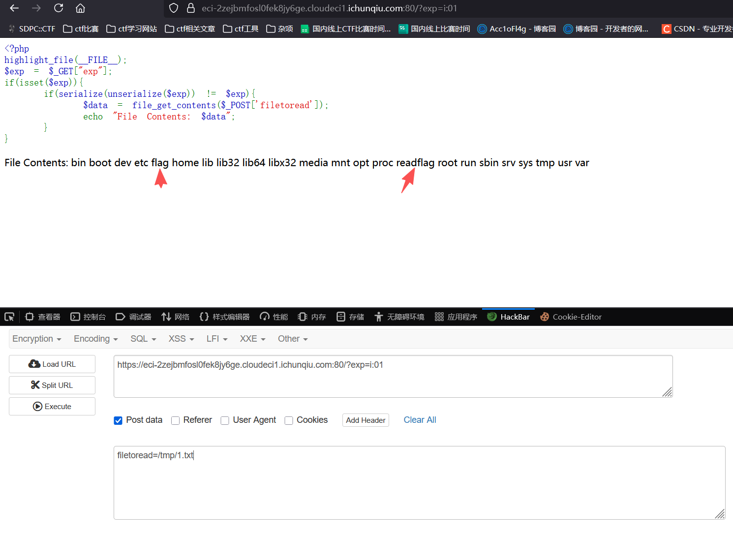Switch to 性能 performance tab

click(x=274, y=317)
